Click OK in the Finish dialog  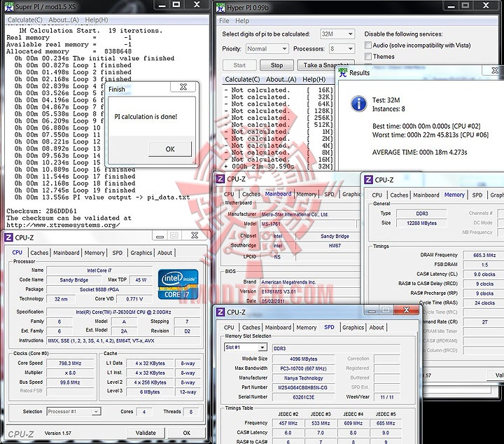(170, 149)
